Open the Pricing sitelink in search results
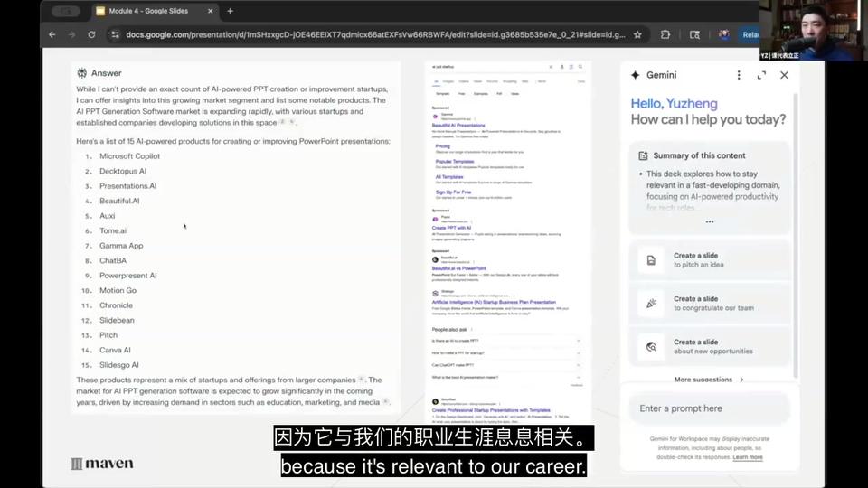This screenshot has height=488, width=868. pyautogui.click(x=442, y=146)
